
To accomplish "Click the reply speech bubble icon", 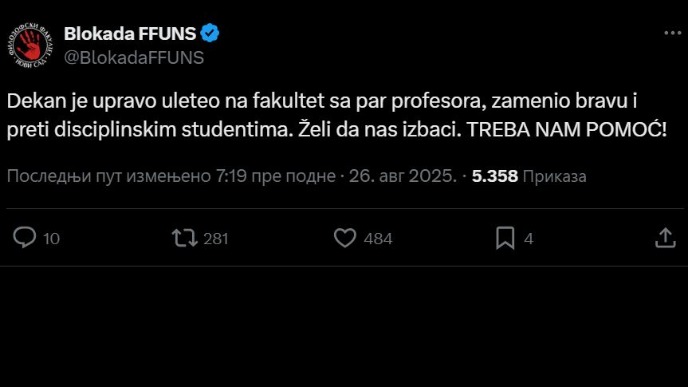I will coord(24,237).
